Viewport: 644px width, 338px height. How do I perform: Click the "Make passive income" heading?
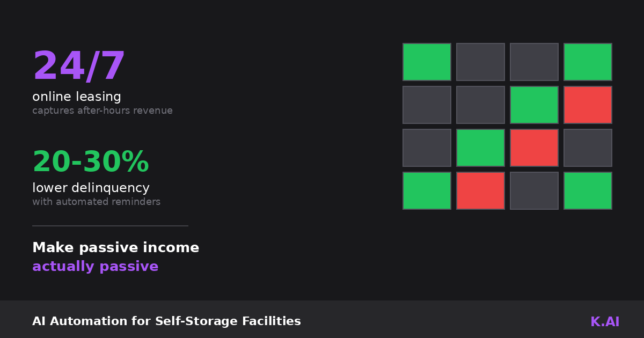[x=115, y=248]
